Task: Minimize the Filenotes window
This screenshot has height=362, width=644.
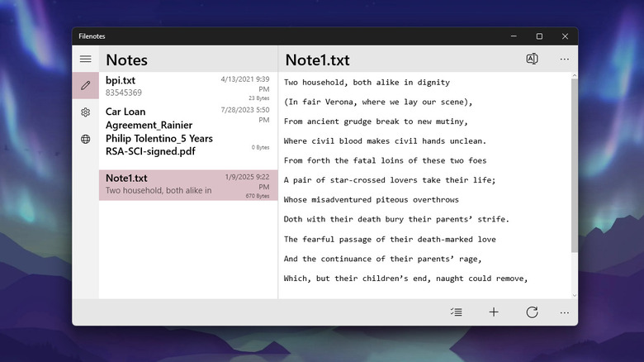Action: pyautogui.click(x=513, y=36)
